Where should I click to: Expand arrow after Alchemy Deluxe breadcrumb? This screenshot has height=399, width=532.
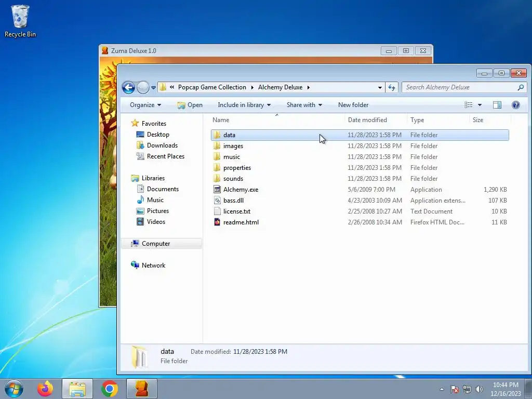(309, 87)
